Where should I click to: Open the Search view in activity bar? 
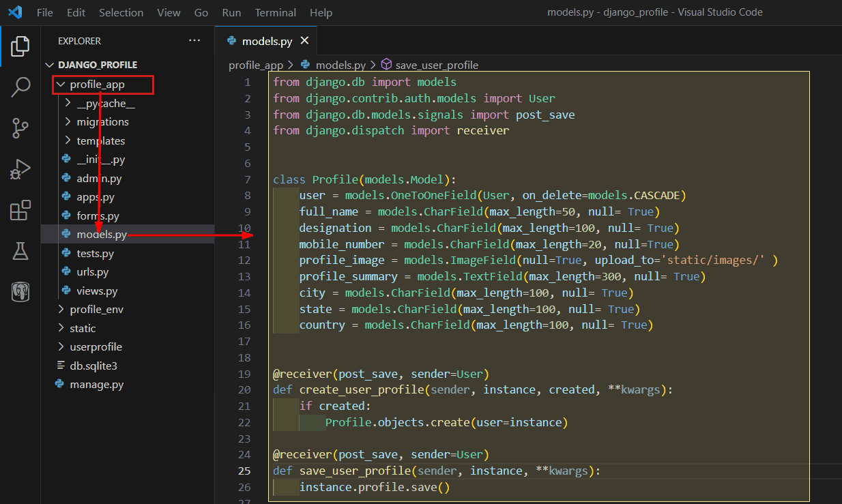pyautogui.click(x=20, y=87)
